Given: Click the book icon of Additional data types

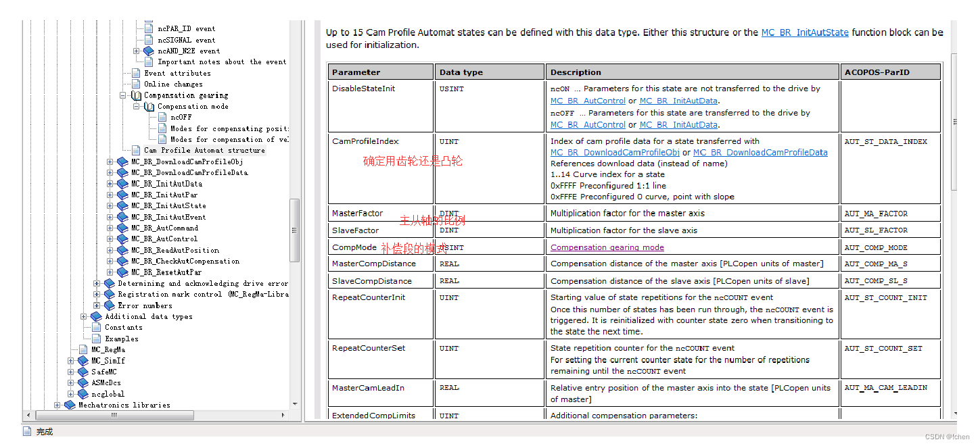Looking at the screenshot, I should [x=96, y=316].
